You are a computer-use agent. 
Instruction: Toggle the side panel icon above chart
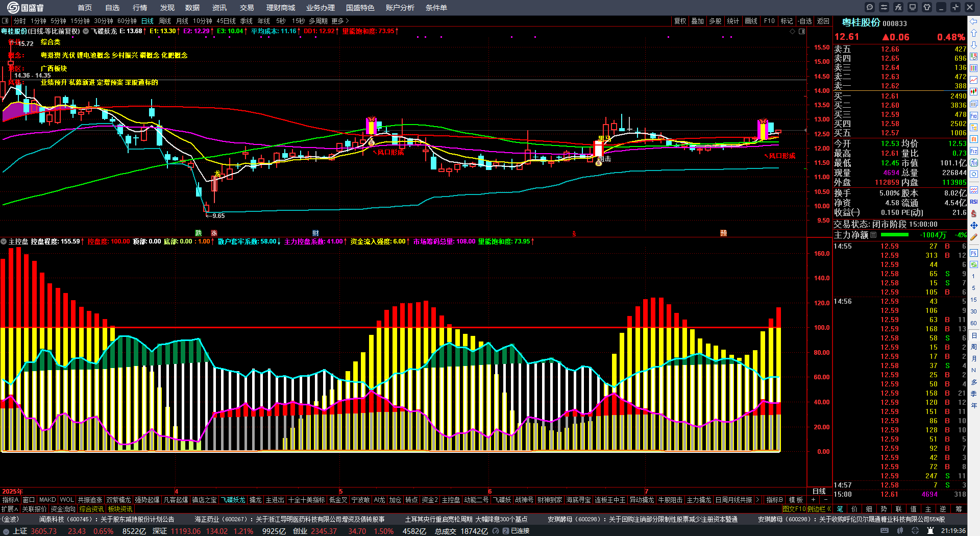click(802, 32)
